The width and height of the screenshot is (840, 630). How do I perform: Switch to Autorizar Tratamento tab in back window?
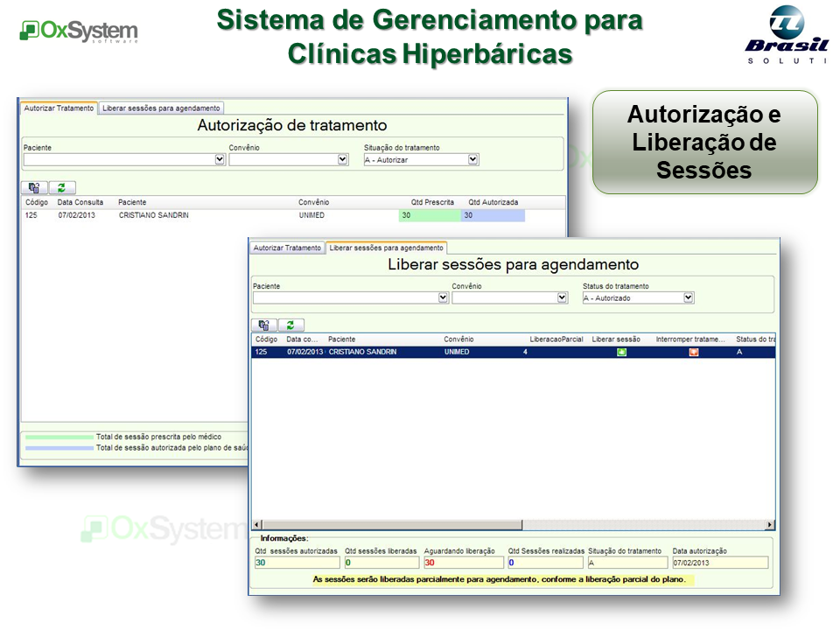pos(59,108)
